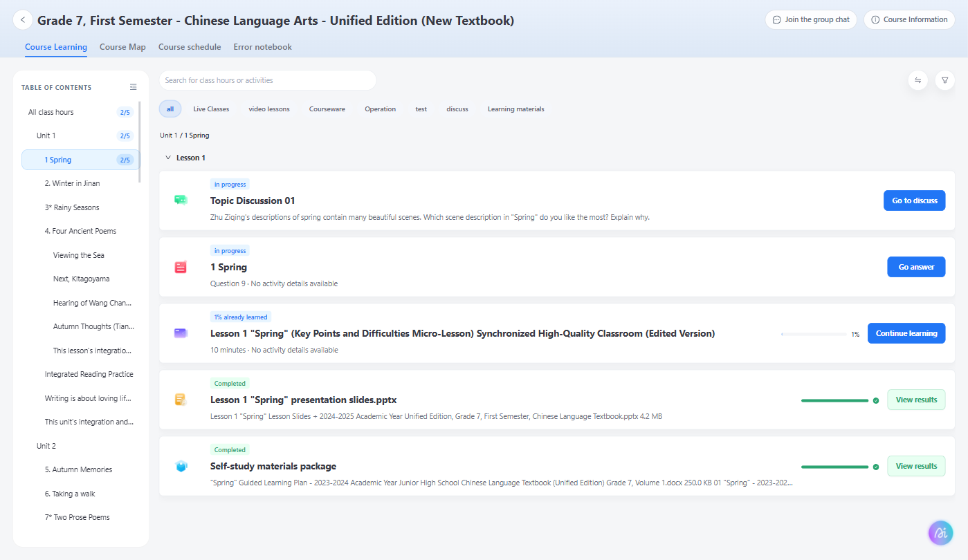Viewport: 968px width, 560px height.
Task: Click the green check beside presentation slides progress
Action: [876, 400]
